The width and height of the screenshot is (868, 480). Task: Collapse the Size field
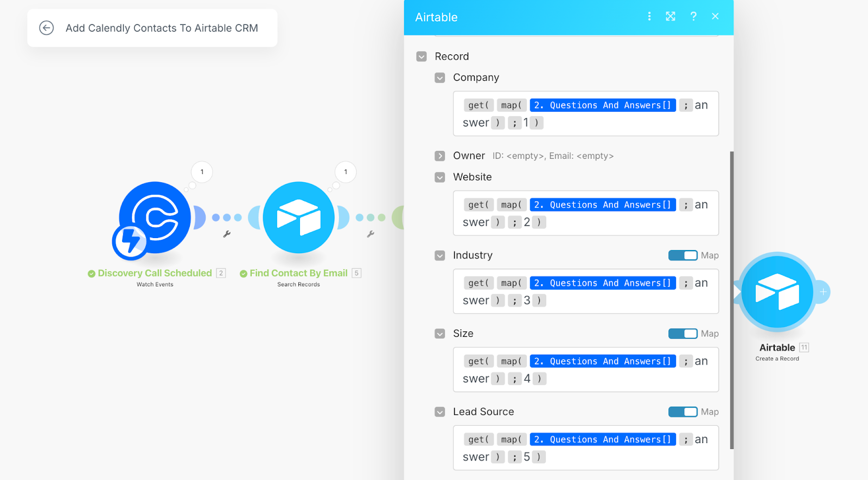click(x=440, y=334)
